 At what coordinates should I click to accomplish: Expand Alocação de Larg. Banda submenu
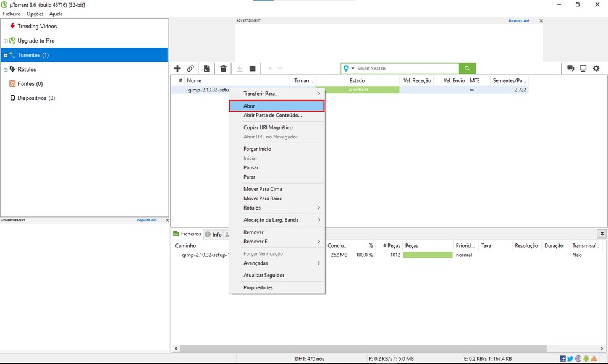pyautogui.click(x=277, y=220)
